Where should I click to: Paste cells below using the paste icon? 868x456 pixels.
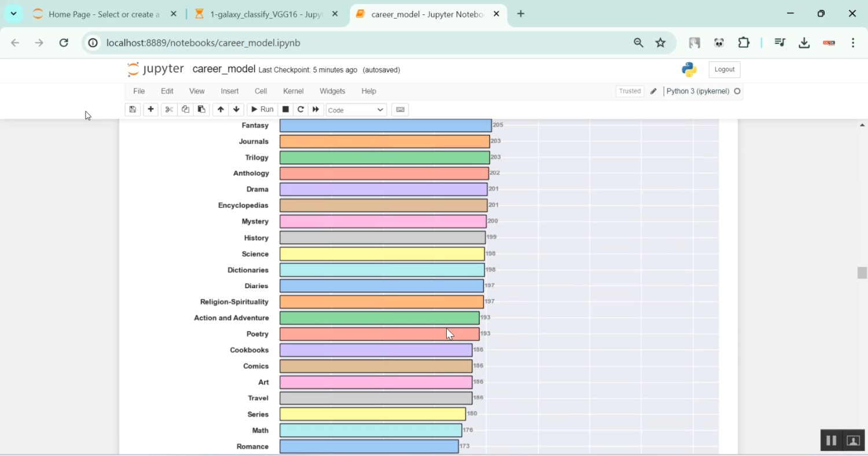[201, 109]
